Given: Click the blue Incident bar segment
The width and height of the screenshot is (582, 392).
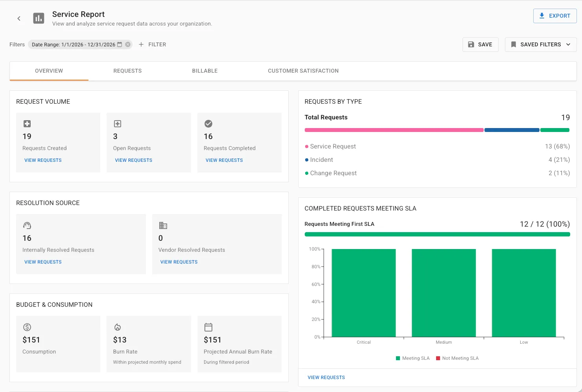Looking at the screenshot, I should (x=512, y=130).
